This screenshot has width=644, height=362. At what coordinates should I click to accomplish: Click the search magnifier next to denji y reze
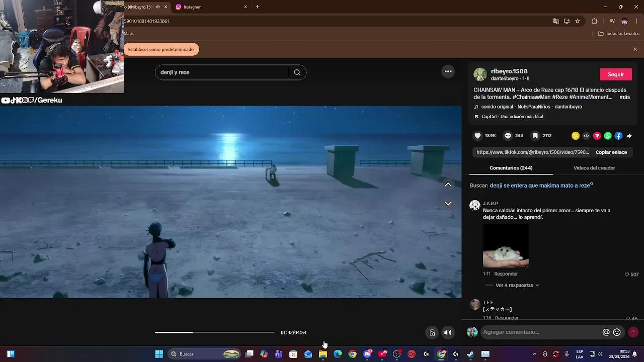[x=297, y=72]
